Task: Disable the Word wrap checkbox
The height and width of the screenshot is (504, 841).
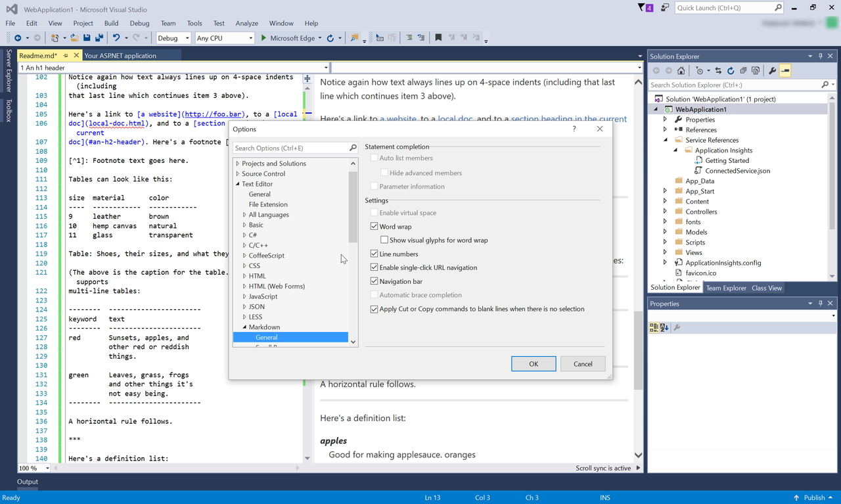Action: [x=375, y=227]
